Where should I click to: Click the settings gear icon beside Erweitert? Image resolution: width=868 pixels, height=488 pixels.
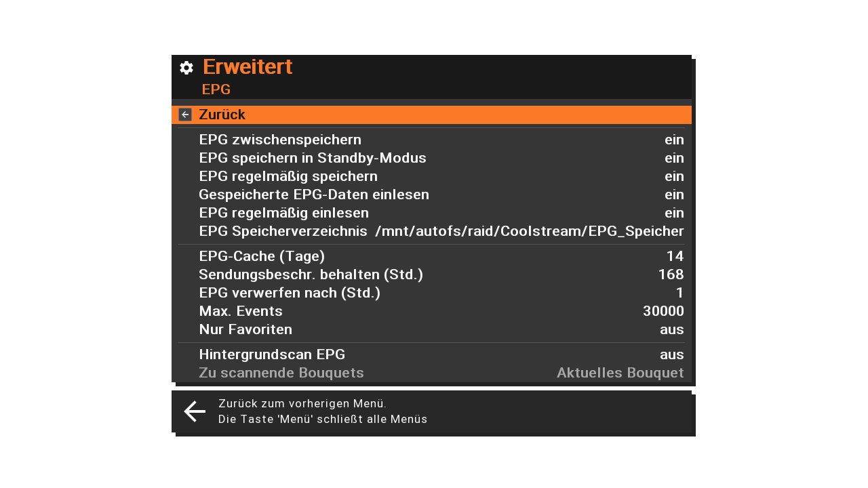point(186,68)
